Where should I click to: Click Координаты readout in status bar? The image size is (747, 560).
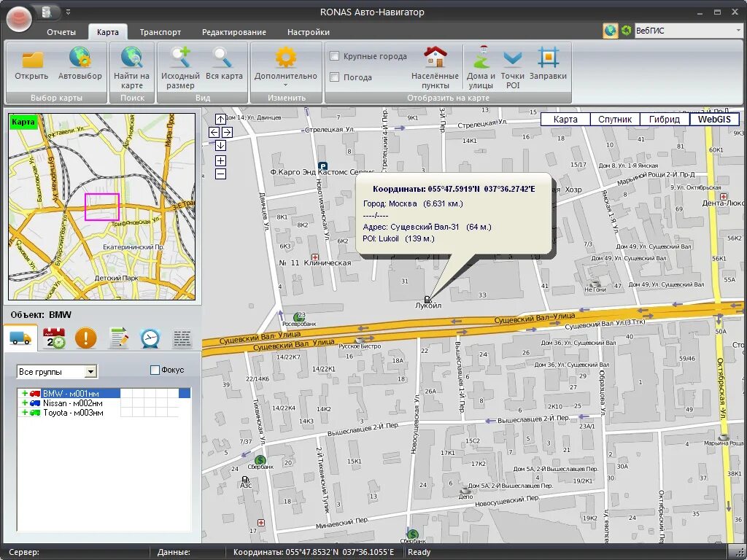(x=313, y=552)
